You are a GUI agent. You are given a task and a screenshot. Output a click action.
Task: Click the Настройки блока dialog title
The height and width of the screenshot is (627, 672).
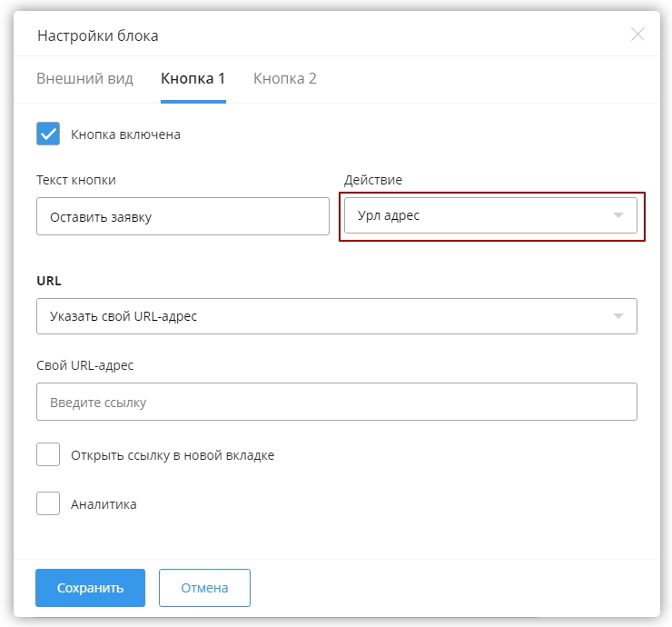click(97, 35)
